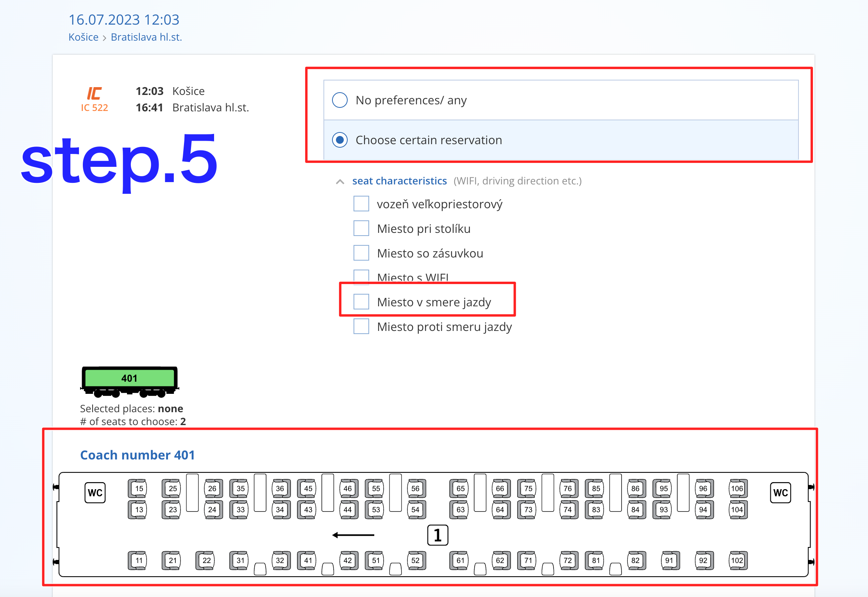Pick seat 55 in coach 401
This screenshot has height=597, width=868.
375,488
